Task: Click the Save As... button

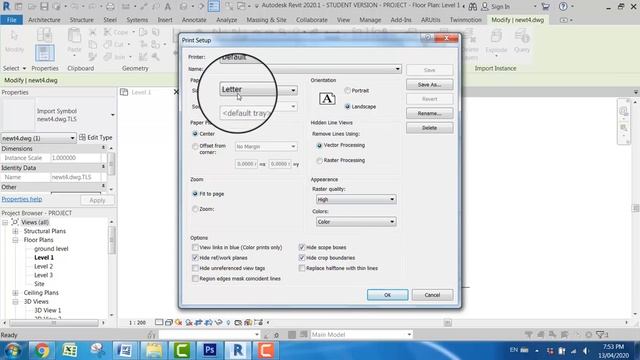Action: tap(429, 84)
